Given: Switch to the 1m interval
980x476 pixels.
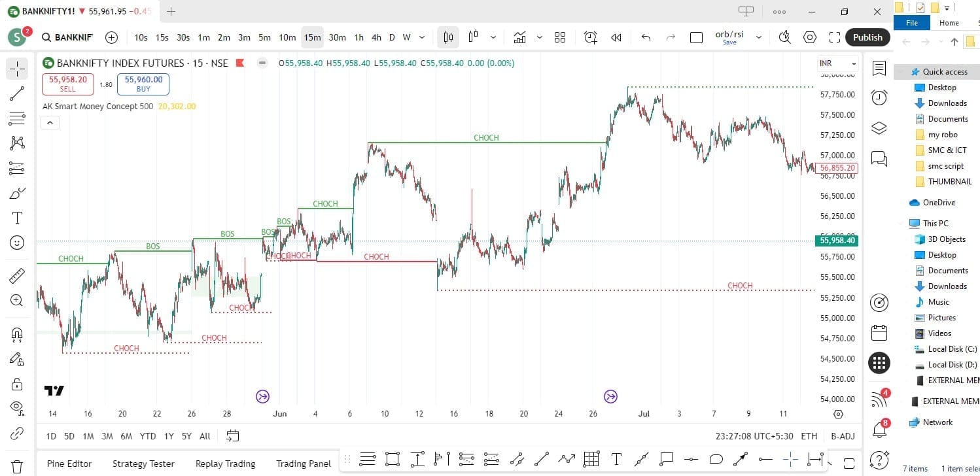Looking at the screenshot, I should coord(203,37).
